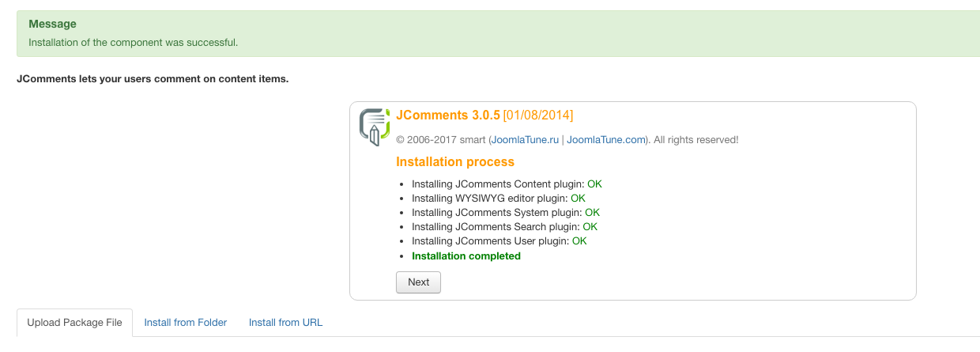980x352 pixels.
Task: Visit the JoomlaTune.com link
Action: coord(605,140)
